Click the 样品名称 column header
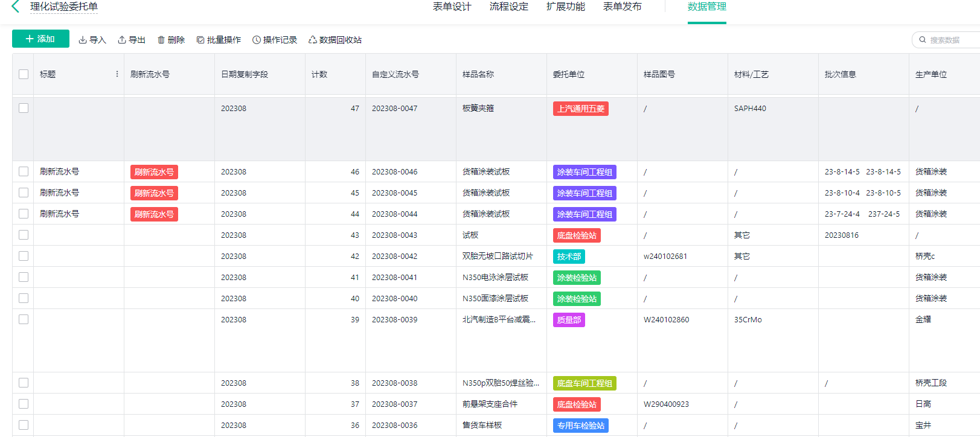 478,74
